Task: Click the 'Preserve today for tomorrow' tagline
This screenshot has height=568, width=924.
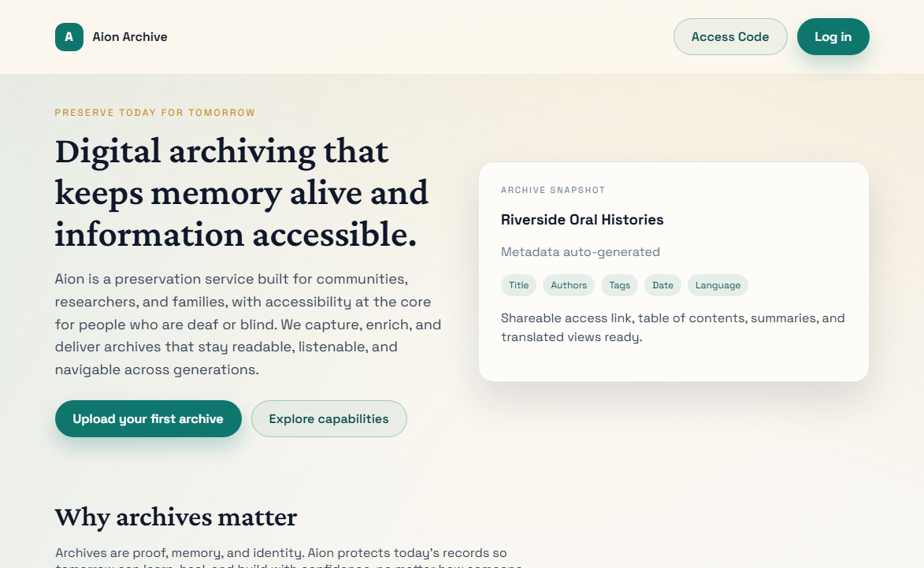Action: (x=155, y=113)
